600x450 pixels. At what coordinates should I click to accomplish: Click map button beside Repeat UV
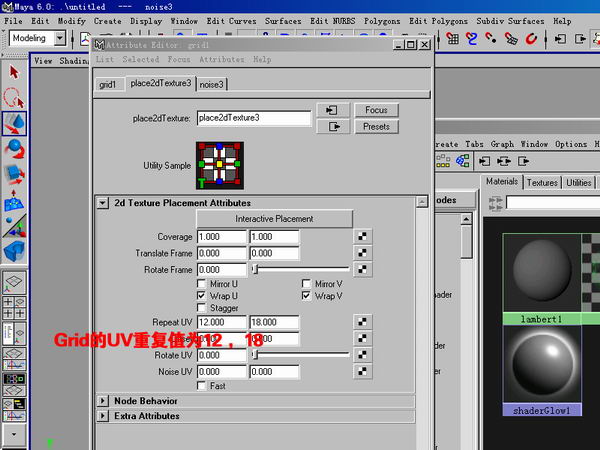(x=362, y=322)
